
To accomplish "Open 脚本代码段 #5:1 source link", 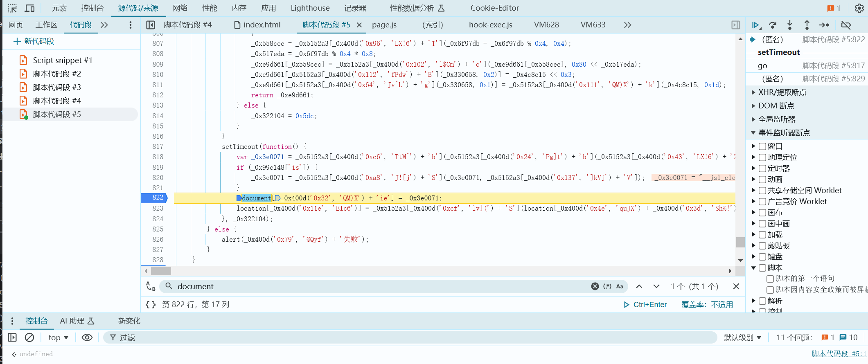I will pos(839,354).
